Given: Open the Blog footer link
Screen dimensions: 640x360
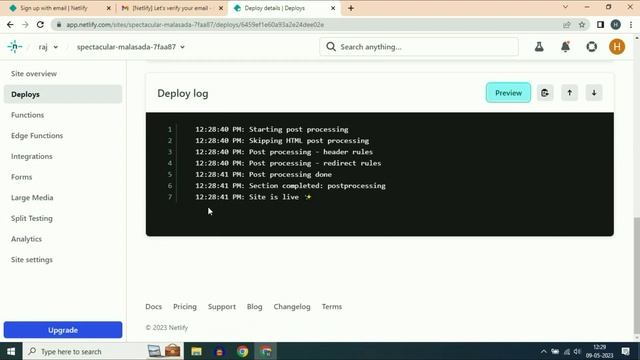Looking at the screenshot, I should [254, 307].
